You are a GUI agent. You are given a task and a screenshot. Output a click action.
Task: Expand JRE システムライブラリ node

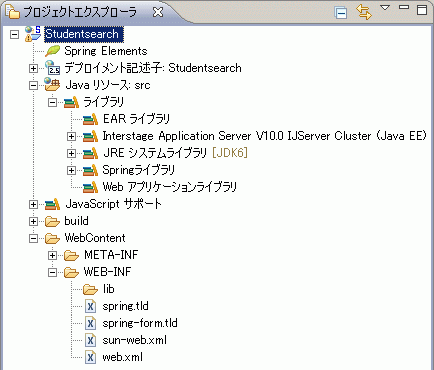coord(71,154)
